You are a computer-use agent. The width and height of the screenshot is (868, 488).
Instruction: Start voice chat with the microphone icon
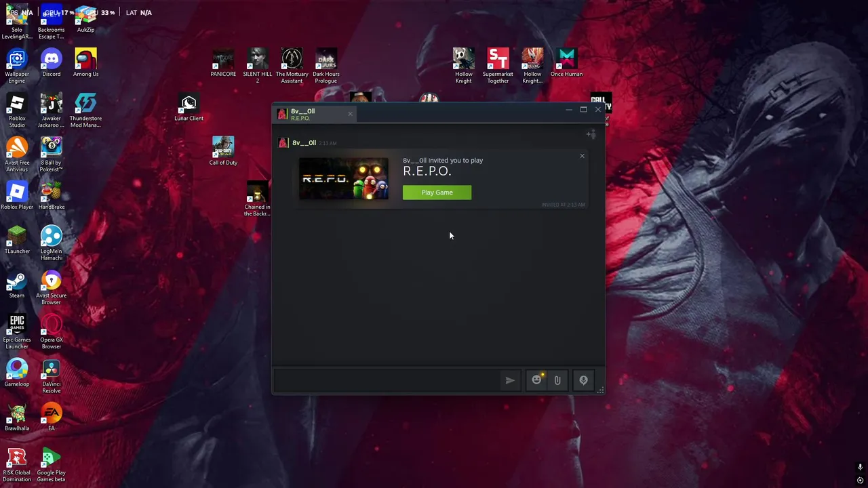583,380
